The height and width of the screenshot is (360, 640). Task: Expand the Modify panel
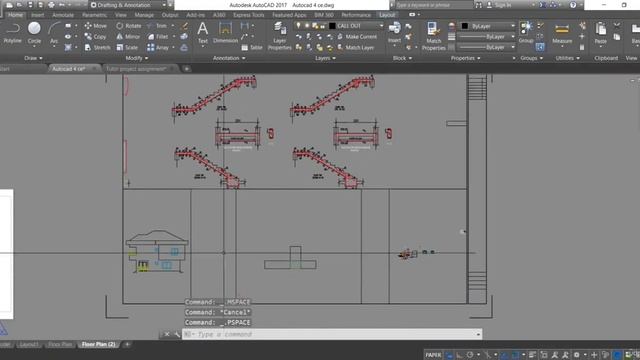click(137, 58)
